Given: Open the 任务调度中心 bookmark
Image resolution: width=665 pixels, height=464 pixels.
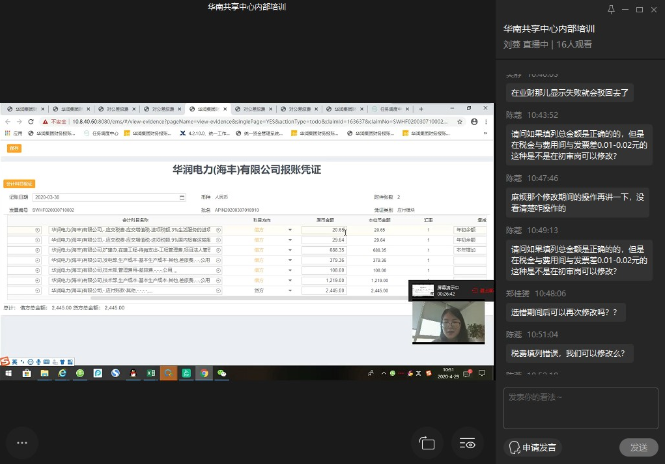Looking at the screenshot, I should point(101,133).
